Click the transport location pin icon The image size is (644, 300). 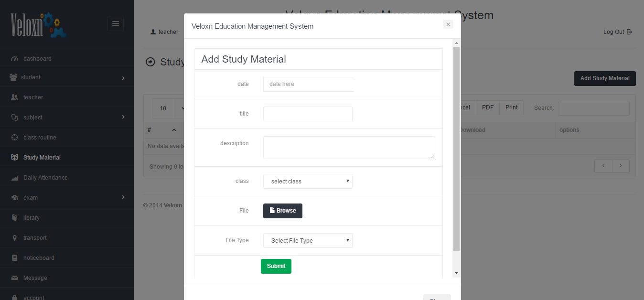click(x=14, y=238)
